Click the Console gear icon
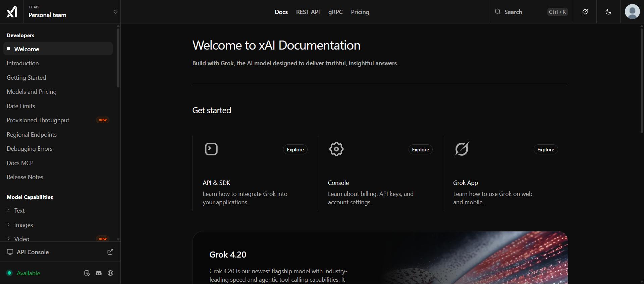This screenshot has height=284, width=644. coord(336,149)
